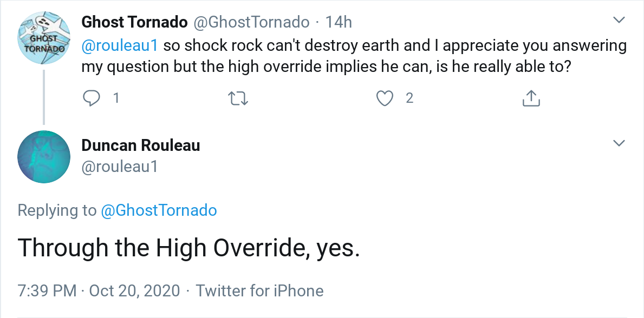Click @GhostTornado in Replying to line
Viewport: 644px width, 318px height.
pos(159,210)
